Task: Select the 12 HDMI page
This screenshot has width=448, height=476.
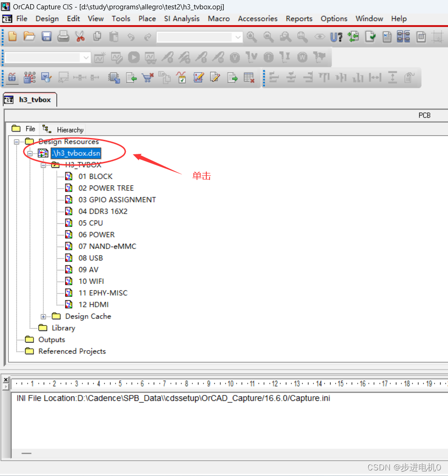Action: tap(94, 304)
